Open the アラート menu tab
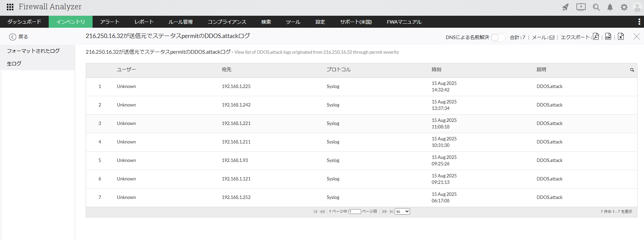The height and width of the screenshot is (240, 644). click(x=110, y=22)
